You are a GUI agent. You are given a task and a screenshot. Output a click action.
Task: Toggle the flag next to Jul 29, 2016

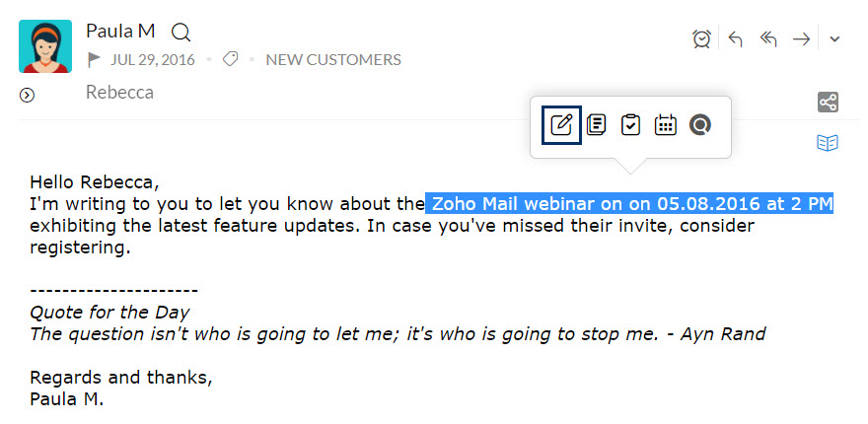pos(94,60)
